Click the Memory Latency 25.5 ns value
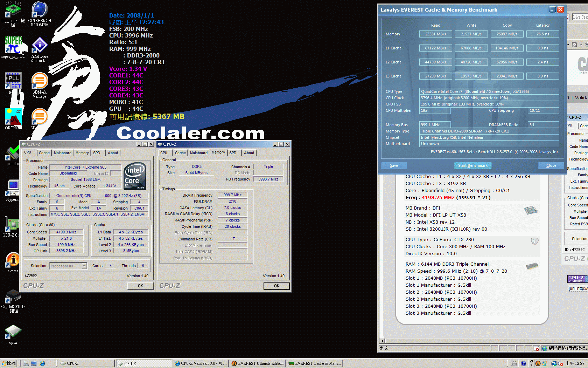 point(542,34)
